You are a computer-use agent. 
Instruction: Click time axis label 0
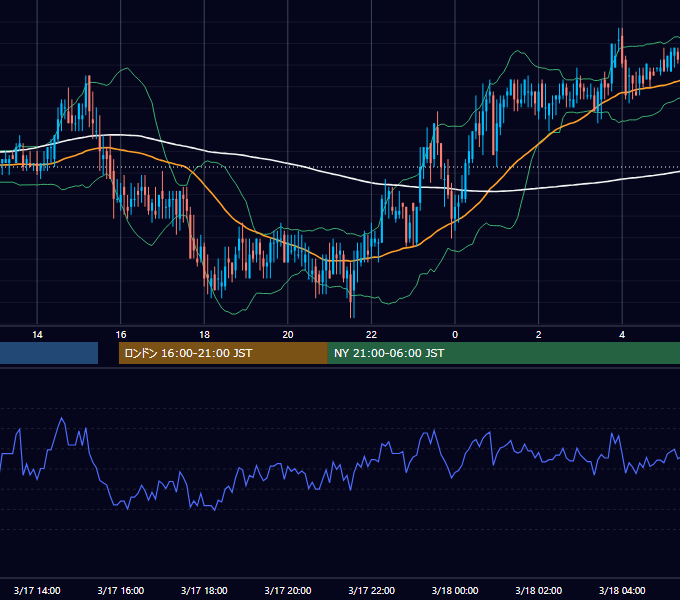pyautogui.click(x=455, y=335)
